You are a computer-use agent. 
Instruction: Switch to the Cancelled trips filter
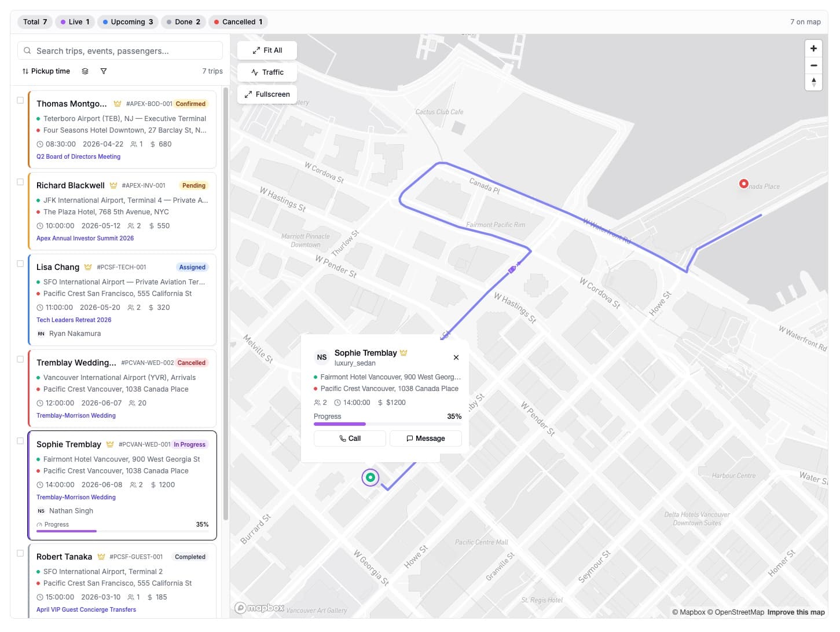tap(237, 21)
